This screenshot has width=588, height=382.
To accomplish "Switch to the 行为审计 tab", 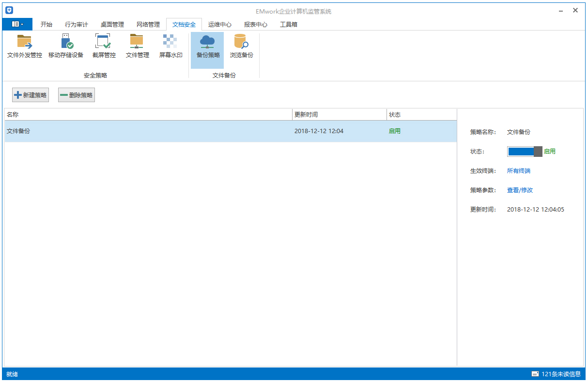I will click(77, 24).
